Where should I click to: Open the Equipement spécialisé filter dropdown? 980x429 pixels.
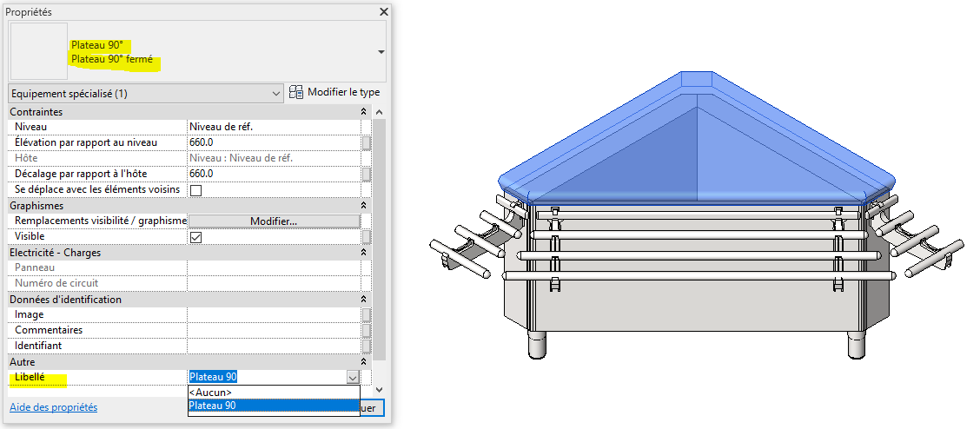[275, 93]
